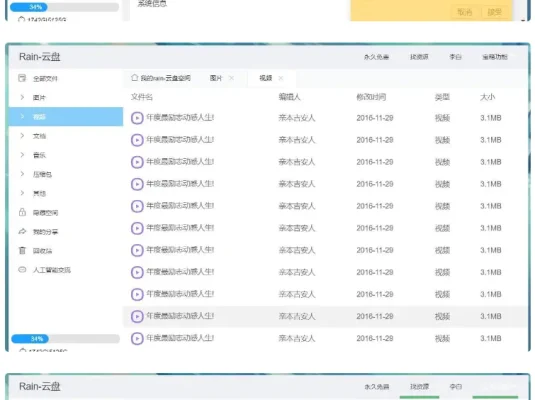Expand the 文档 category chevron
The height and width of the screenshot is (400, 535).
click(x=22, y=136)
